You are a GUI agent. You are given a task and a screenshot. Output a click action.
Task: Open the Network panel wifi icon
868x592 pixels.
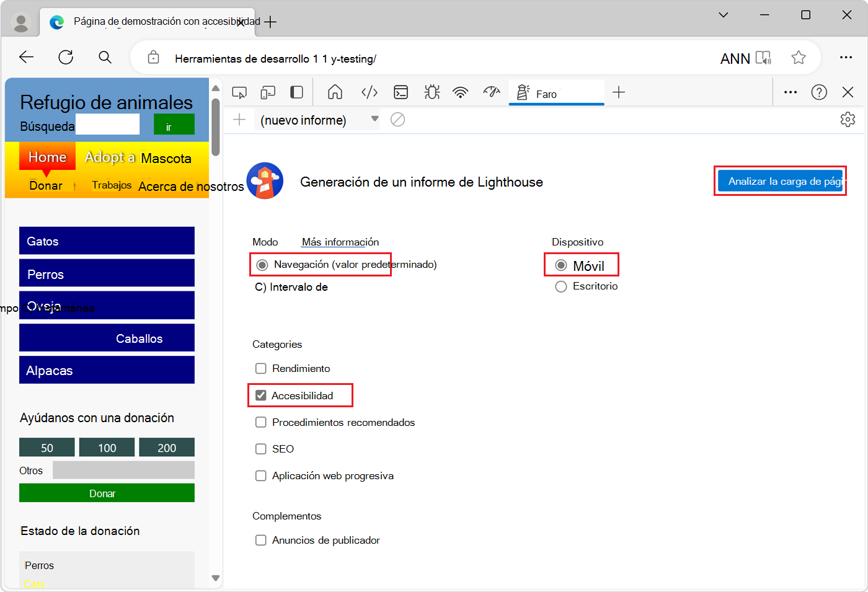[x=460, y=92]
